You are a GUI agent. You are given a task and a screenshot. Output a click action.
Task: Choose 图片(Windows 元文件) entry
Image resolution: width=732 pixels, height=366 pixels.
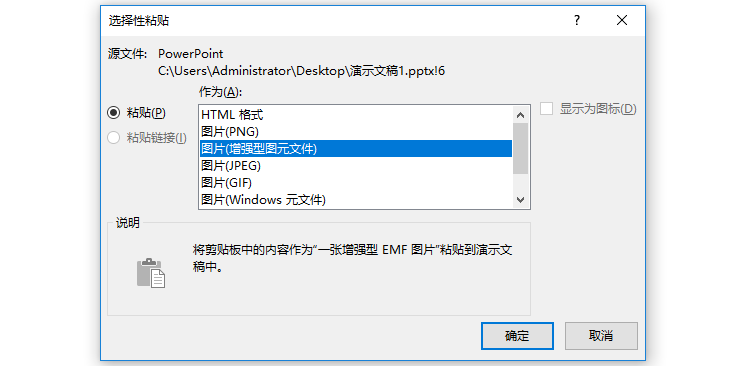pos(356,200)
